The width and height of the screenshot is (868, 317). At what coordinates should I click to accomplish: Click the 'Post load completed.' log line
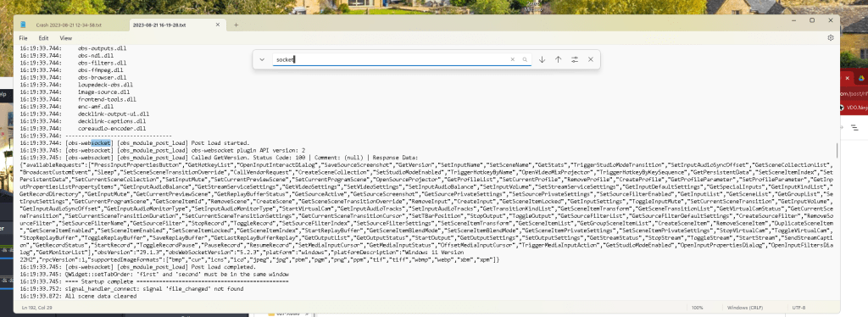click(137, 267)
